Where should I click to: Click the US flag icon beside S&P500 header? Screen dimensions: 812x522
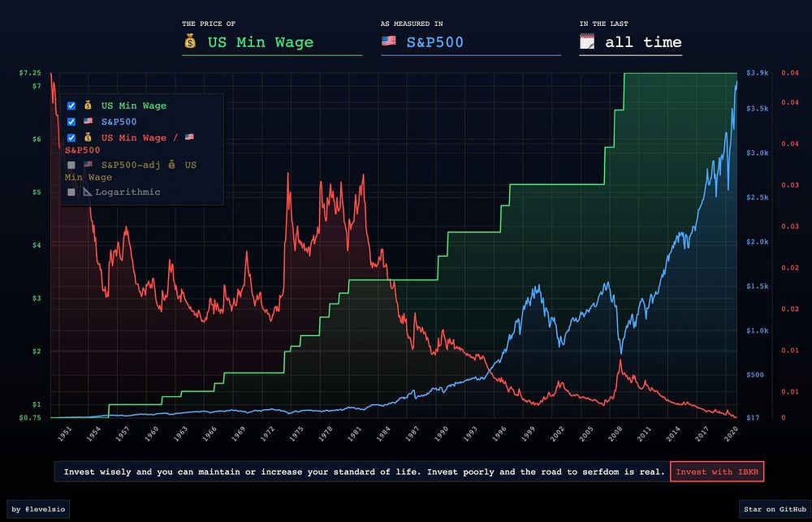(x=388, y=41)
